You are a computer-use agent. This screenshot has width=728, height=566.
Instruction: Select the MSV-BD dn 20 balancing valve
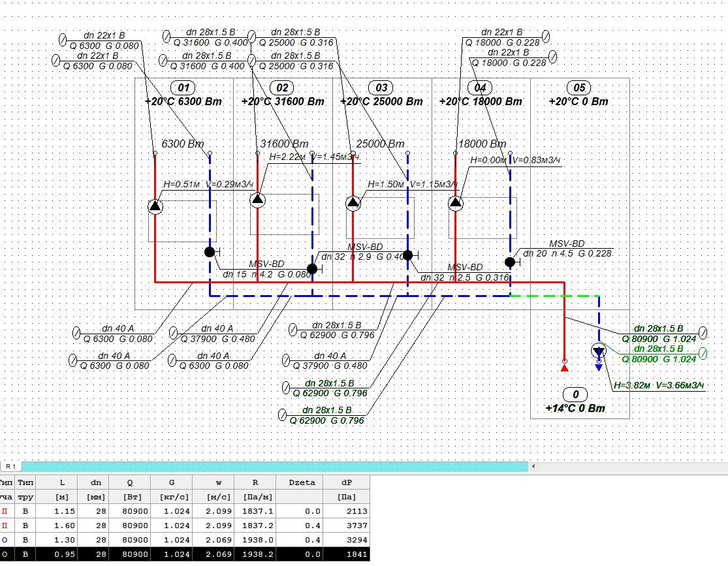pos(509,262)
